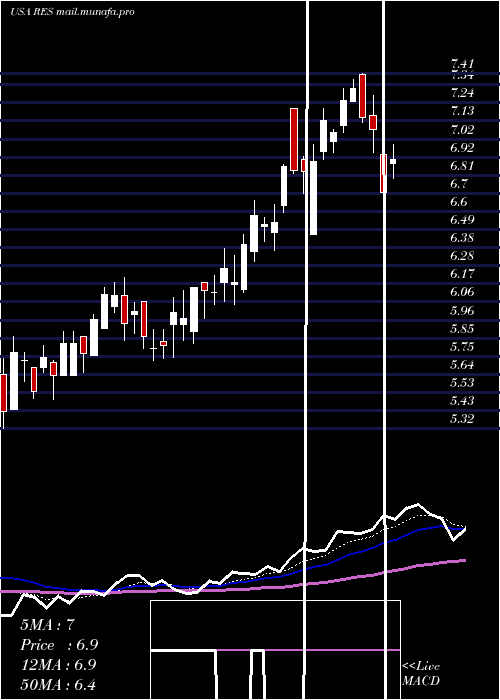The width and height of the screenshot is (500, 700).
Task: Click the '50MA : 6.4' legend entry
Action: click(58, 684)
